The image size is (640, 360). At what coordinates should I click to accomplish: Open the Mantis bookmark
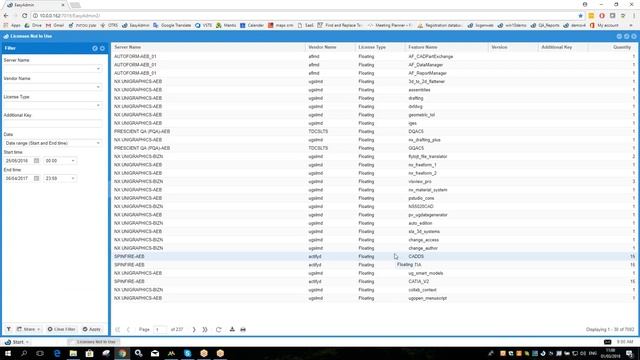(x=226, y=25)
